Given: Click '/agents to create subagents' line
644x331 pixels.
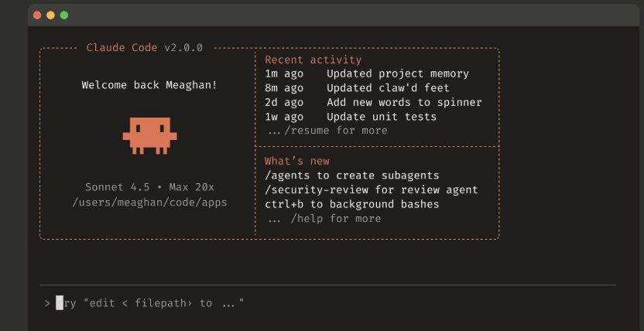Looking at the screenshot, I should [x=352, y=176].
